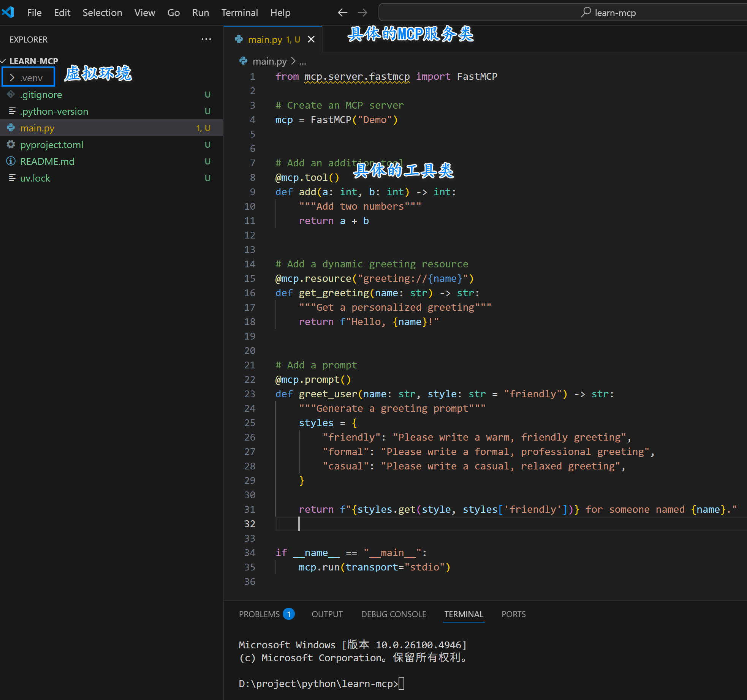Open the Terminal menu

tap(239, 13)
